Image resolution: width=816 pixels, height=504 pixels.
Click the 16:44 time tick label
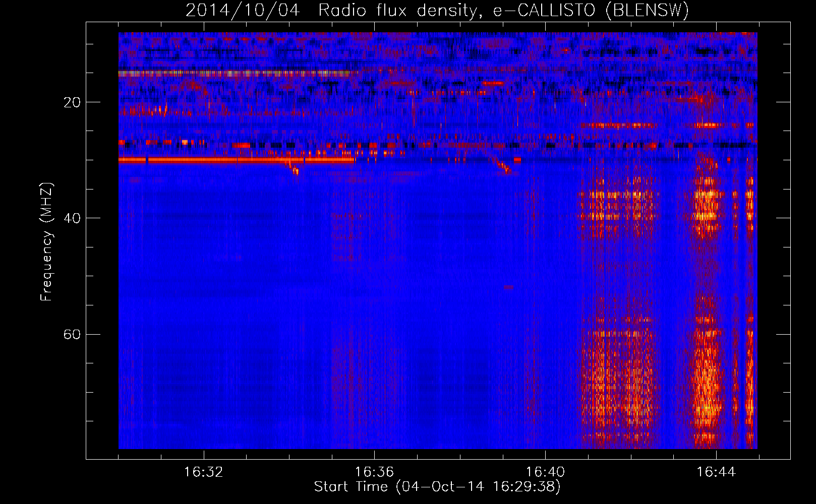[716, 472]
